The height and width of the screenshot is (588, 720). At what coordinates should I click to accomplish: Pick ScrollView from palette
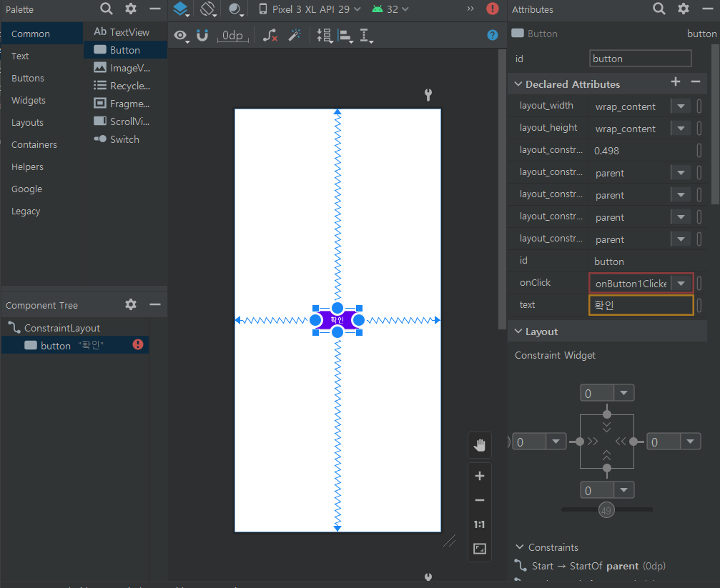(125, 121)
